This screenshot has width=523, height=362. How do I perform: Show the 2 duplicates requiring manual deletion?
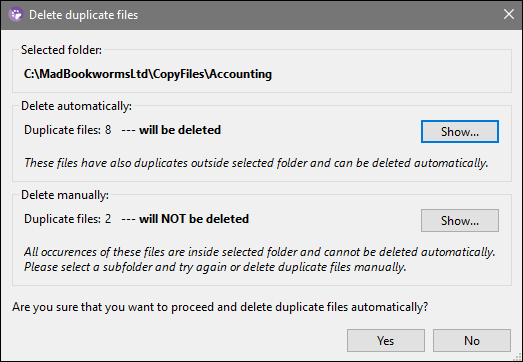tap(460, 220)
